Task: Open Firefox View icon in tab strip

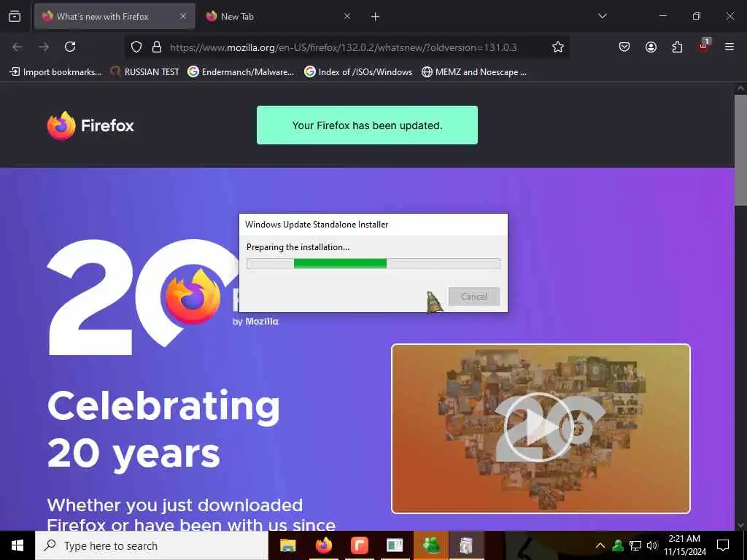Action: [x=15, y=16]
